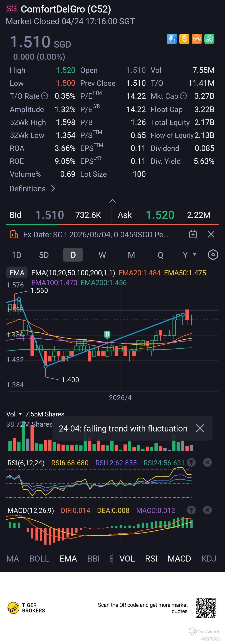Toggle MA main indicator
This screenshot has height=644, width=225.
click(13, 558)
